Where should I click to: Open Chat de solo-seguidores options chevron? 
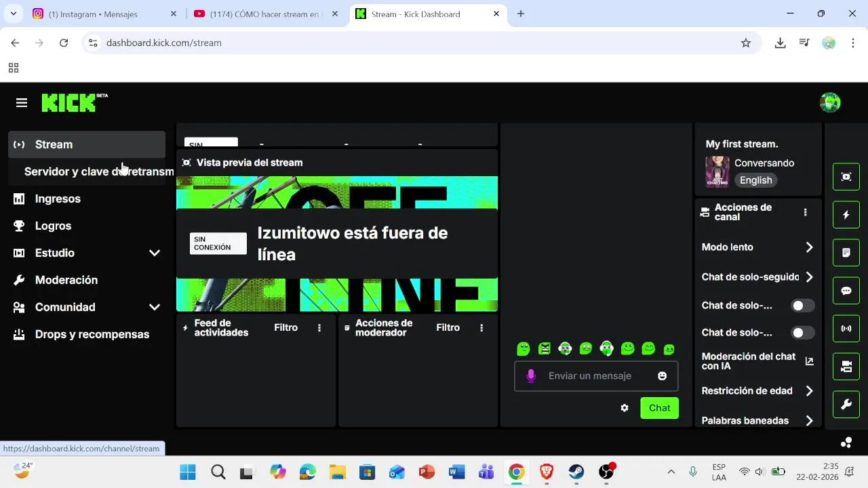pos(809,277)
